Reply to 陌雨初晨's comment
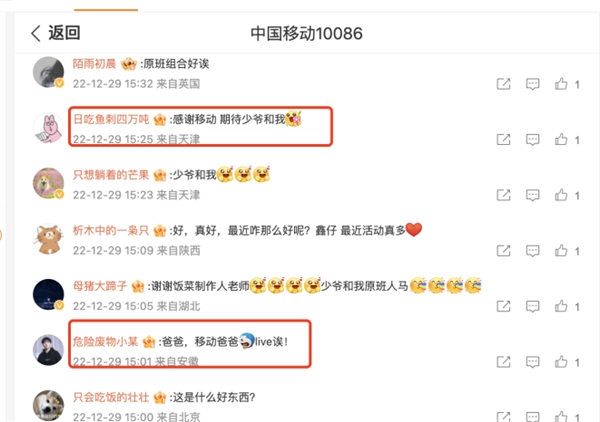 point(533,84)
